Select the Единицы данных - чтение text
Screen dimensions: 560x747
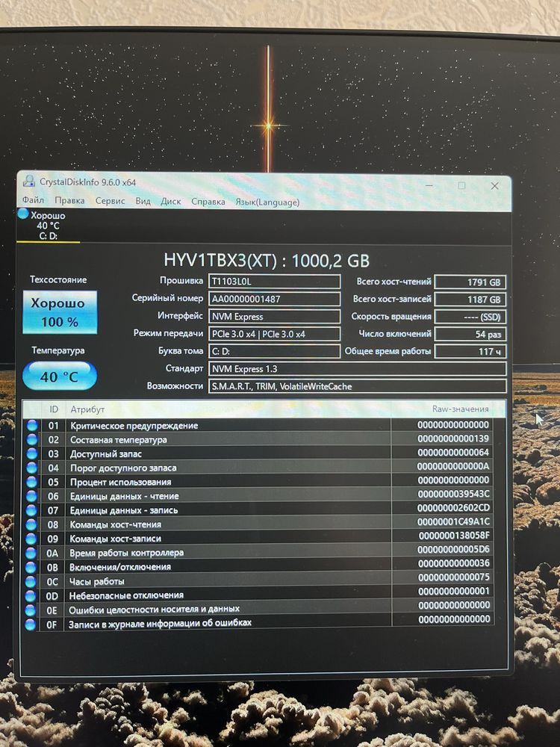point(124,496)
